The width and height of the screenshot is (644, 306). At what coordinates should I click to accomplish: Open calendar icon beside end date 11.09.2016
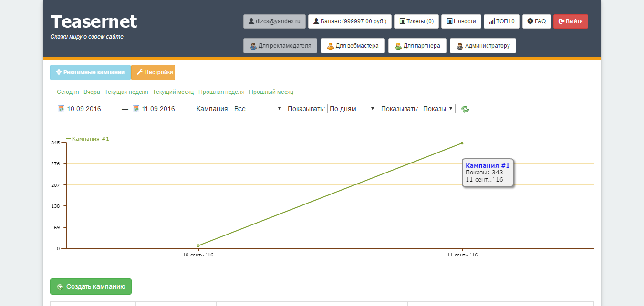[x=136, y=109]
